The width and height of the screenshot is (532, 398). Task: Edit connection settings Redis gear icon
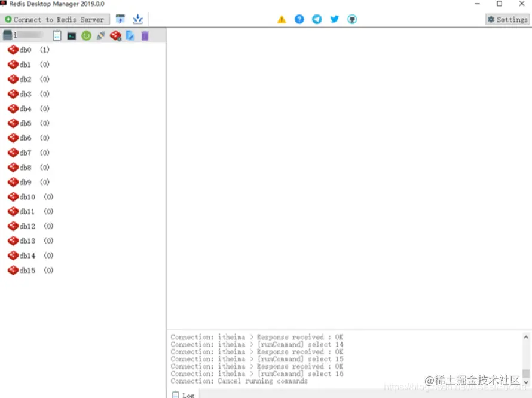116,36
